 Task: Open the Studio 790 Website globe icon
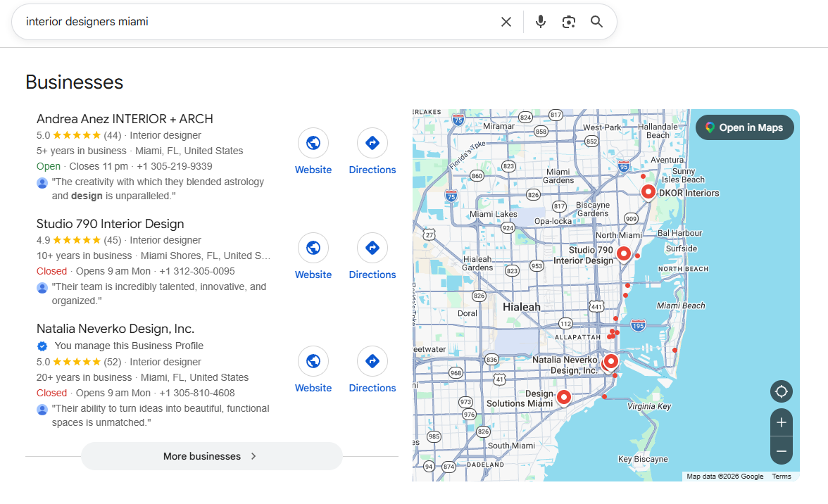[x=313, y=248]
